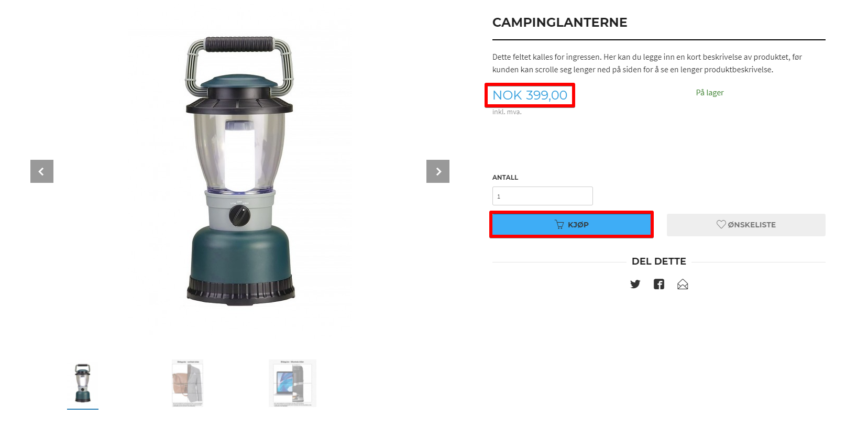Click the DEL DETTE heading

click(x=658, y=261)
